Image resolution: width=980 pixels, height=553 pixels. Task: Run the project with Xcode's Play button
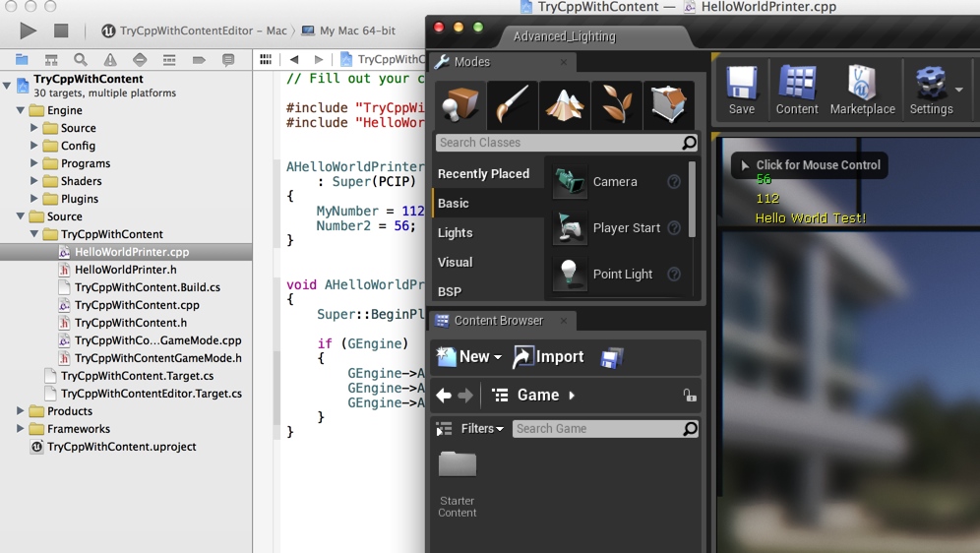[x=28, y=31]
